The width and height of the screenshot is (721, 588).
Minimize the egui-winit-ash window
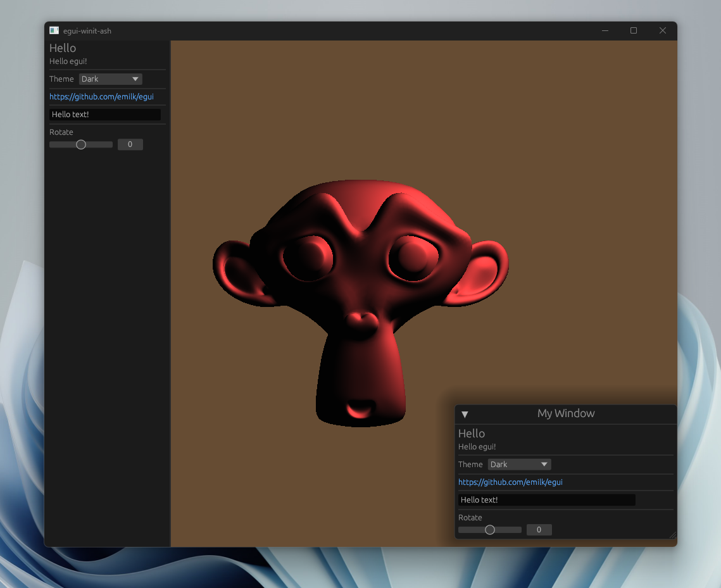coord(605,30)
